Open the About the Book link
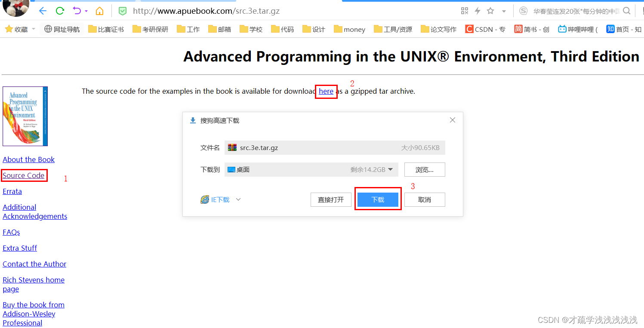 [28, 159]
